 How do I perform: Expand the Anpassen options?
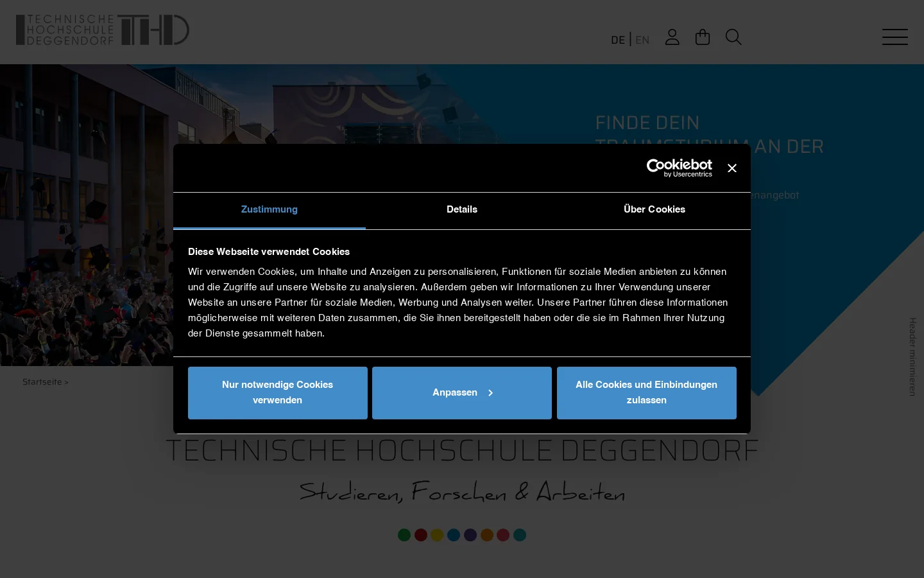[x=462, y=393]
